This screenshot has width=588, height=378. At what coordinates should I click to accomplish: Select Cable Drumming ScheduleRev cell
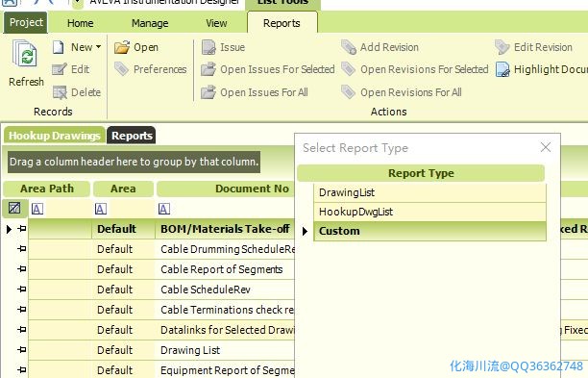click(225, 249)
